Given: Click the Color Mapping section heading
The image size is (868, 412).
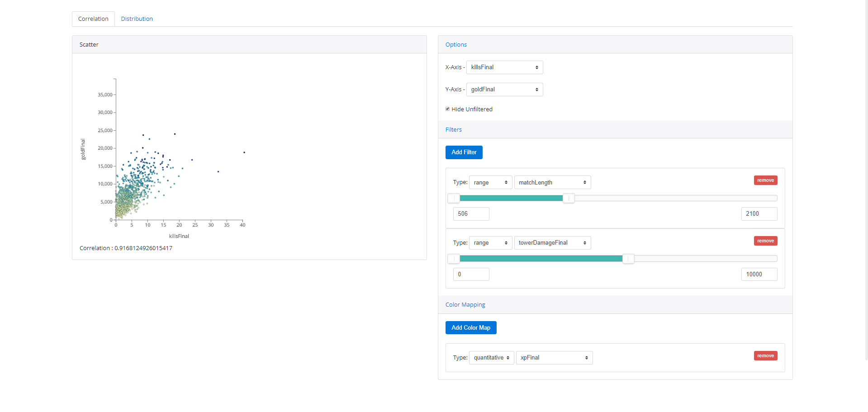Looking at the screenshot, I should pyautogui.click(x=465, y=305).
